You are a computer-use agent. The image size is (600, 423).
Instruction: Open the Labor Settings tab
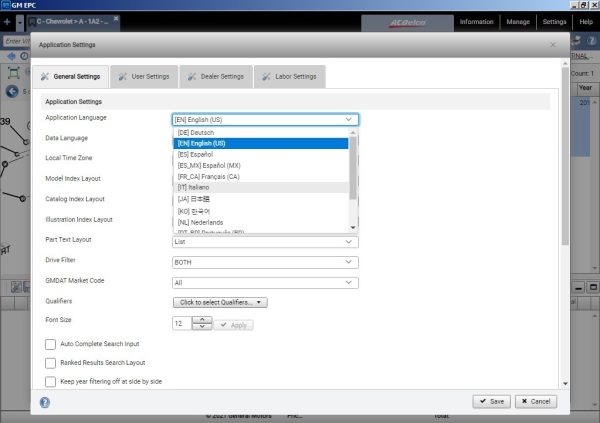pyautogui.click(x=290, y=77)
